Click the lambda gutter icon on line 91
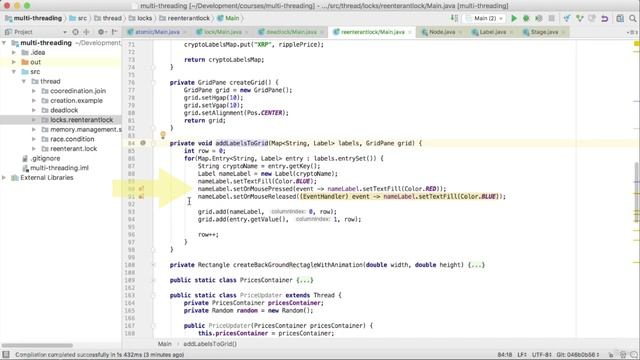 click(x=141, y=197)
